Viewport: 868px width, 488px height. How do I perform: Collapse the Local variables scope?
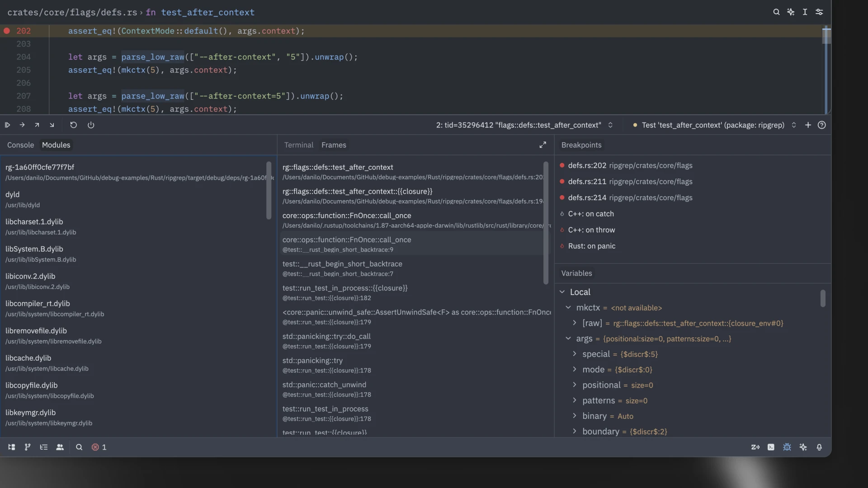point(562,292)
